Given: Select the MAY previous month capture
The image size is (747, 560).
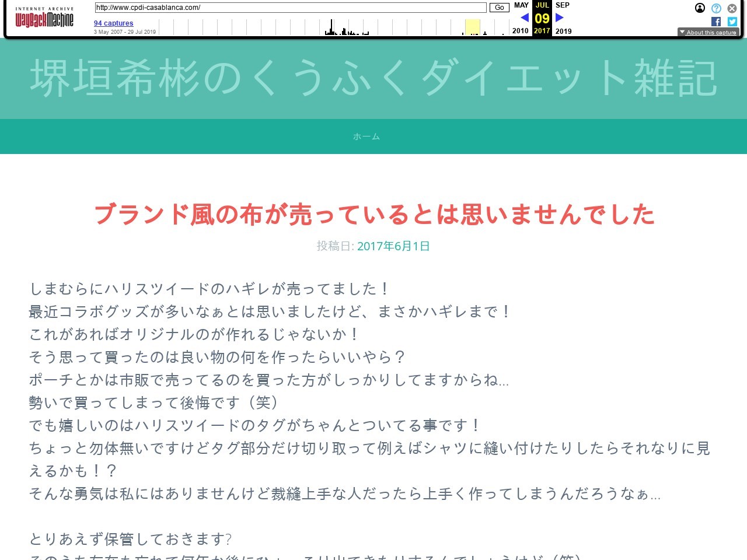Looking at the screenshot, I should coord(521,5).
